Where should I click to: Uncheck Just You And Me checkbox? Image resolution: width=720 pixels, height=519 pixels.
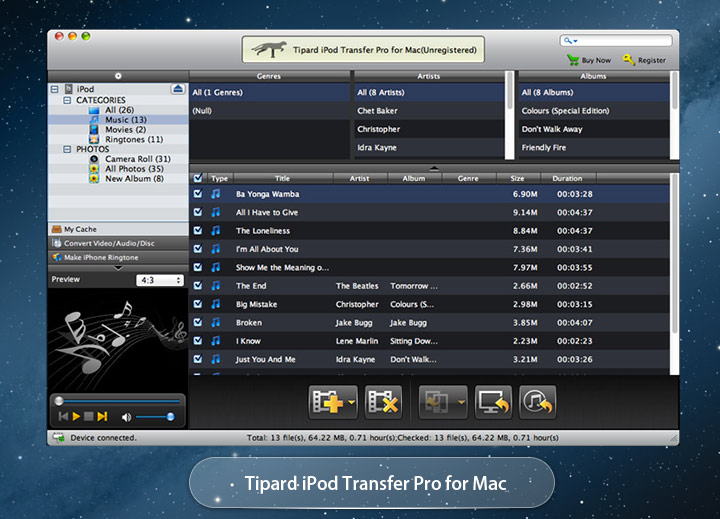[198, 359]
